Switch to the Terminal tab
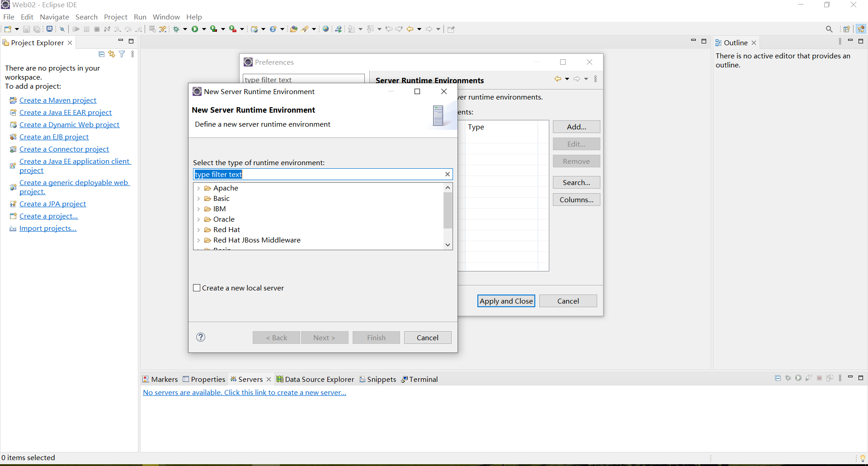This screenshot has width=868, height=466. 420,379
